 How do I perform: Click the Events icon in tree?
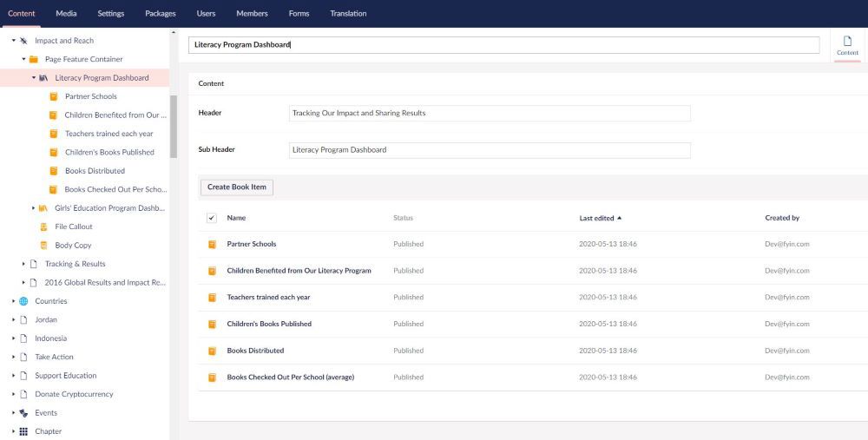23,413
